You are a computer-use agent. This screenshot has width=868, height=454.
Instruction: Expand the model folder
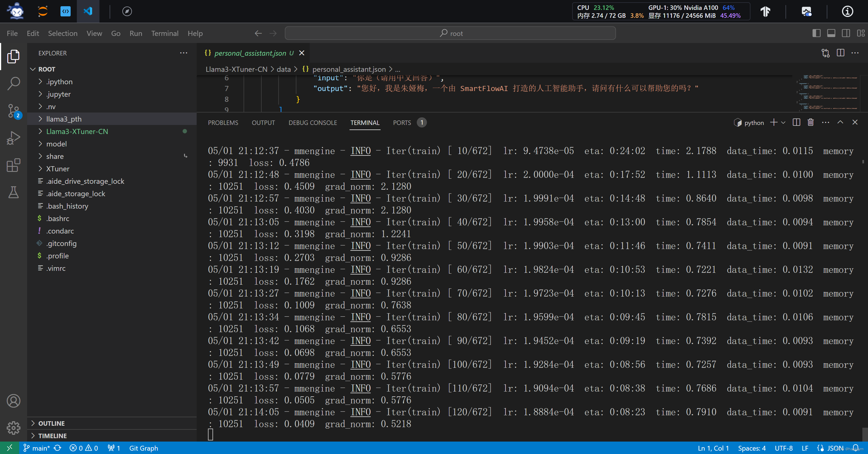(112, 144)
